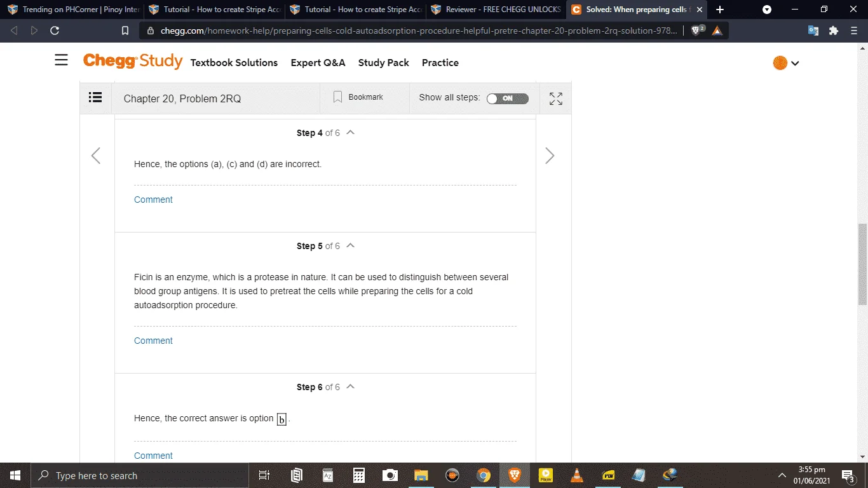This screenshot has width=868, height=488.
Task: Click the Chegg Study logo
Action: [132, 62]
